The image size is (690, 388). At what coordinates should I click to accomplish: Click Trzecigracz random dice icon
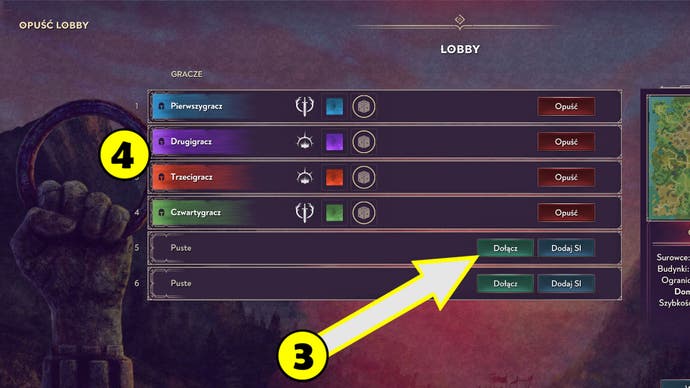coord(363,177)
